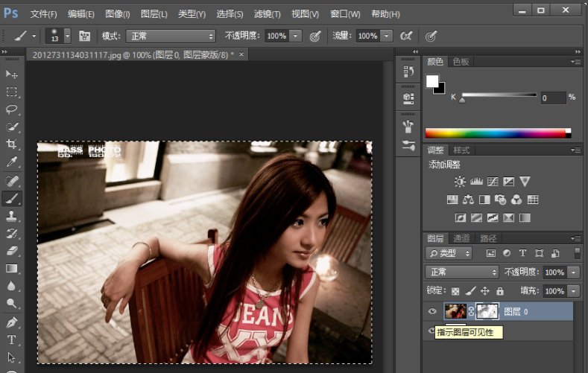
Task: Choose the Eraser tool
Action: click(x=12, y=251)
